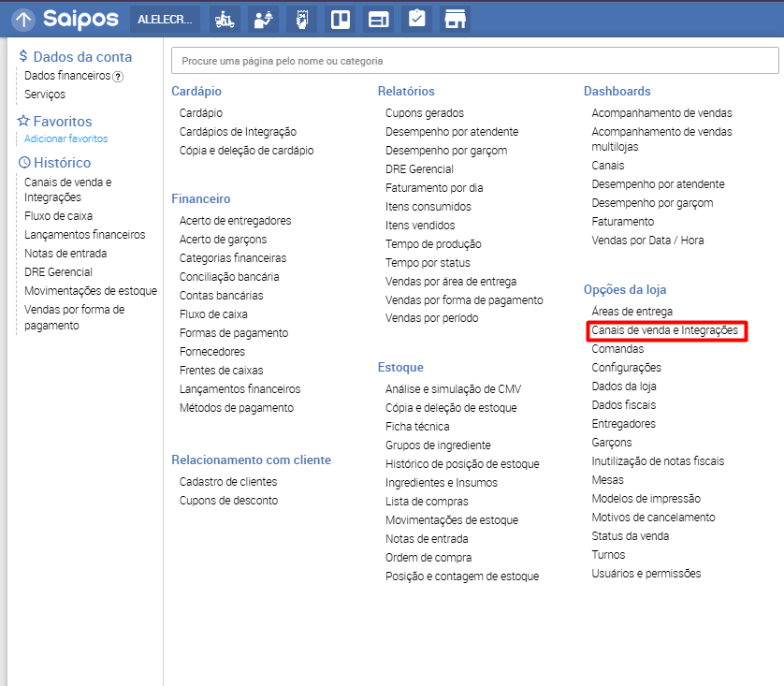Select Fluxo de caixa under Financeiro
This screenshot has width=784, height=686.
[x=213, y=314]
